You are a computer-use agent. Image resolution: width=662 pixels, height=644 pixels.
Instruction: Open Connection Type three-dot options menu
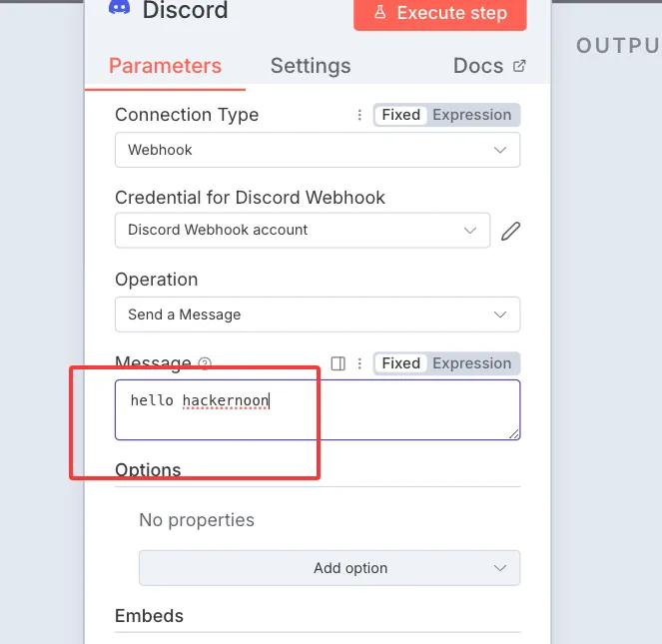[x=359, y=115]
